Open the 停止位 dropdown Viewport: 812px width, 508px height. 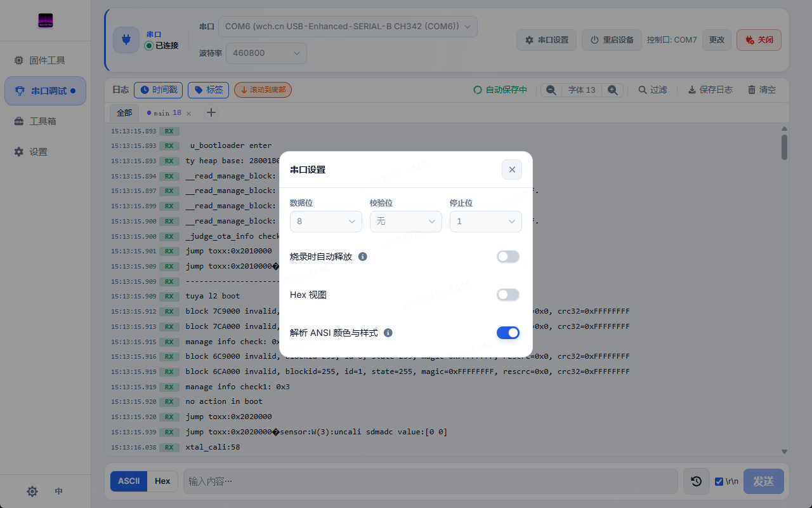[x=486, y=222]
